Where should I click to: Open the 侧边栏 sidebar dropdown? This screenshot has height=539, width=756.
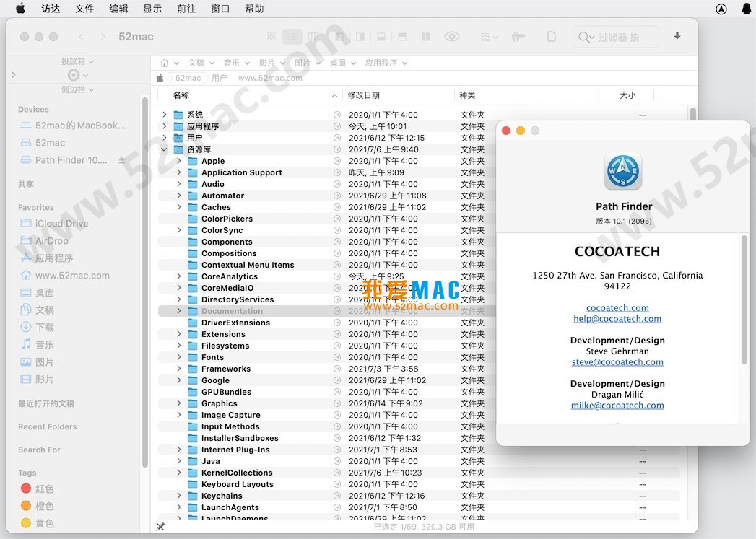(x=77, y=89)
